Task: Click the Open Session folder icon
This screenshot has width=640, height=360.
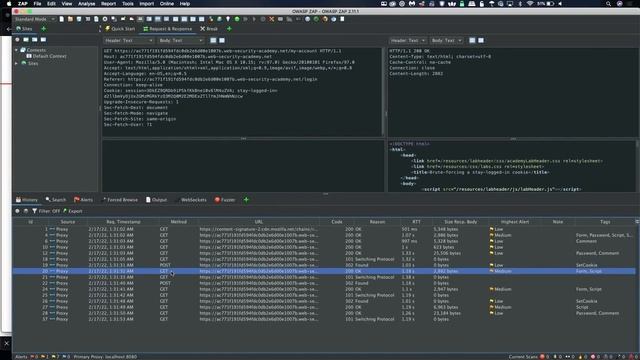Action: click(70, 19)
